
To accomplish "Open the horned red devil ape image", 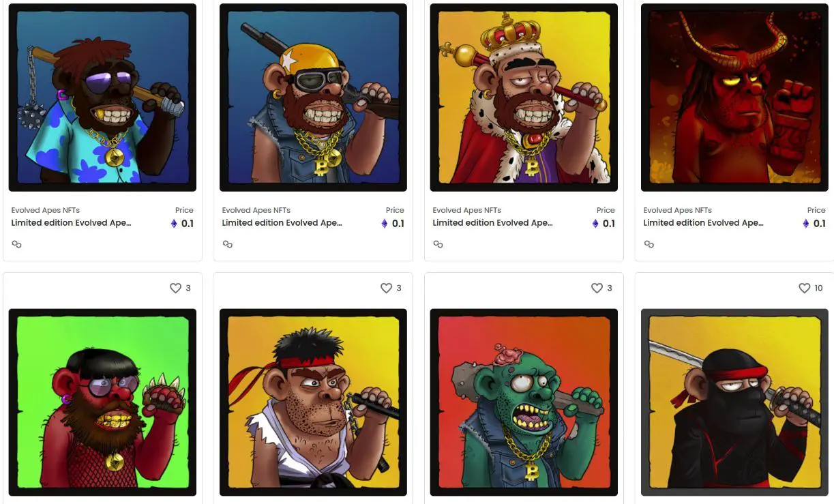I will 734,98.
